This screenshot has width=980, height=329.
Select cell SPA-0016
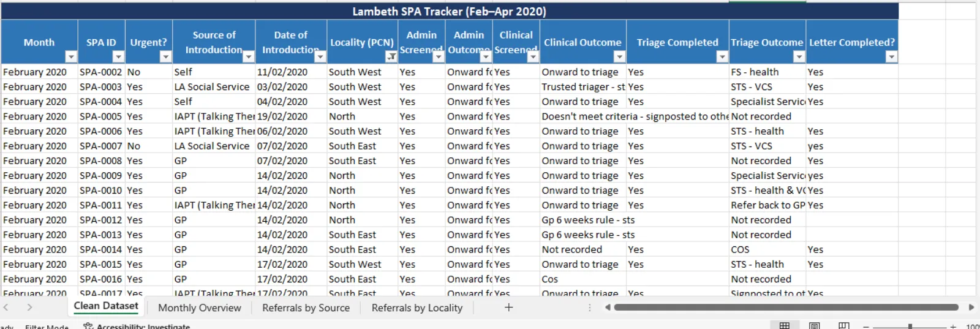102,279
